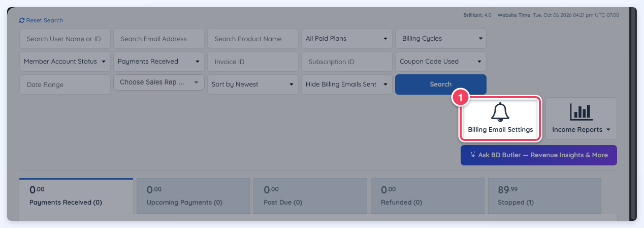Click the Invoice ID input field
The image size is (644, 228).
[x=253, y=62]
